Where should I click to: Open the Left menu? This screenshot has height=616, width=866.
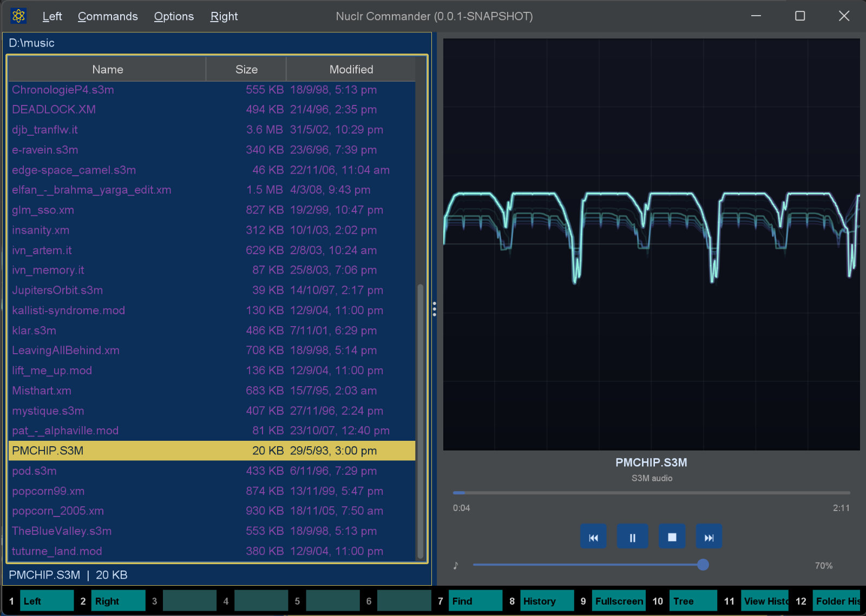tap(52, 16)
